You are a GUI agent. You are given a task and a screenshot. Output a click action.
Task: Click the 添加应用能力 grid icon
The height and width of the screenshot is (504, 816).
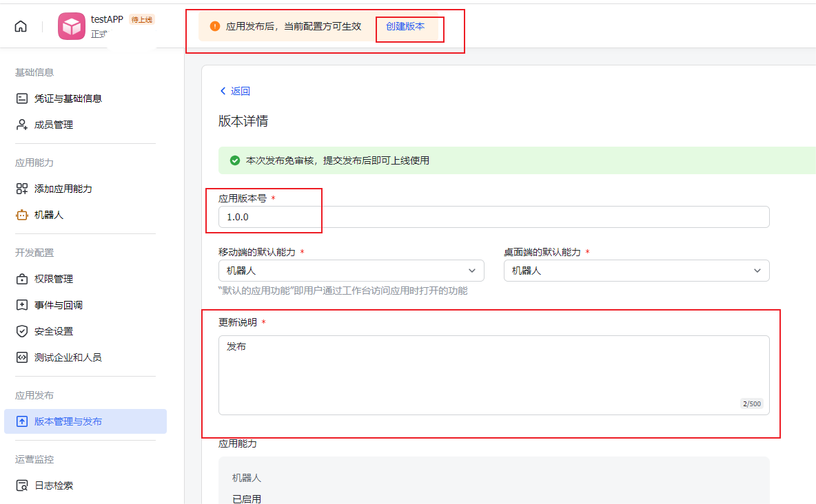[x=22, y=189]
